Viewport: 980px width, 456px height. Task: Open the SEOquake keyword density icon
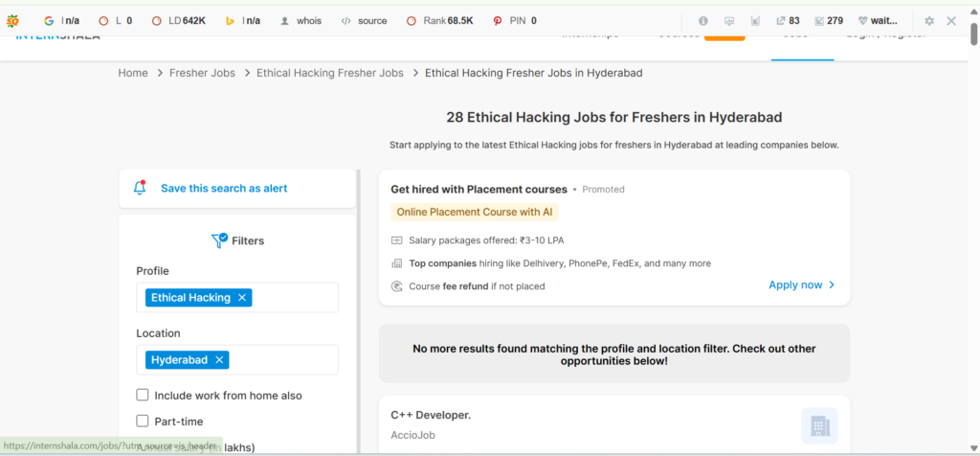[755, 21]
